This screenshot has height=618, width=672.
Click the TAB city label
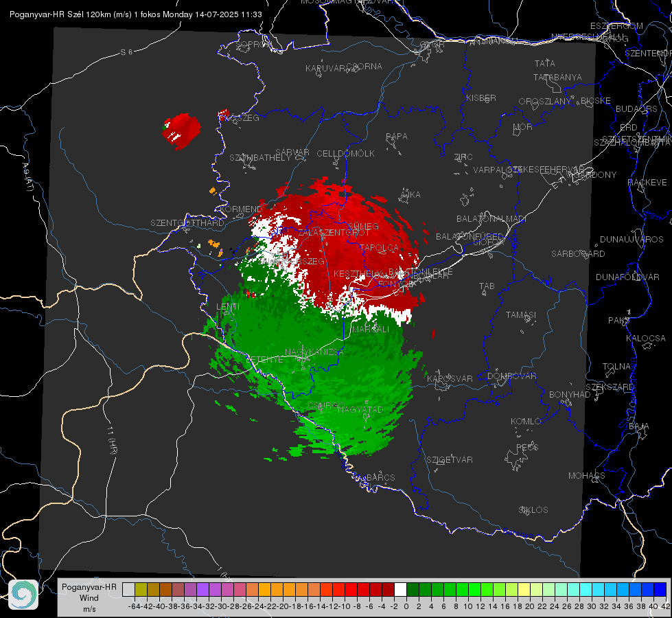(x=487, y=286)
